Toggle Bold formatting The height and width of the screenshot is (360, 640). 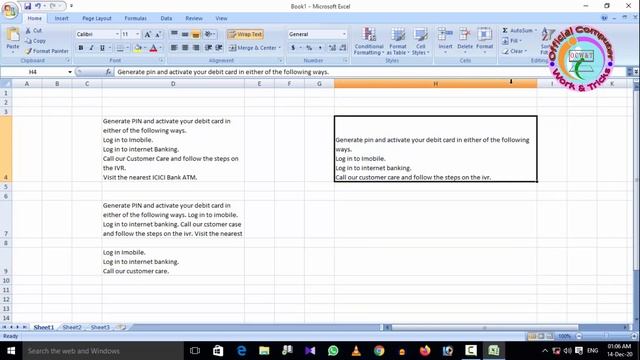coord(81,48)
